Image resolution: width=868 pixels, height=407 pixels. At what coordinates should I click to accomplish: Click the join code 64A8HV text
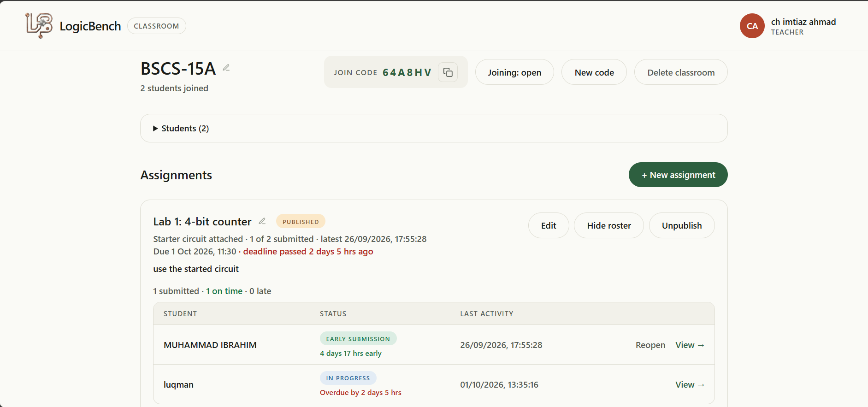tap(407, 72)
